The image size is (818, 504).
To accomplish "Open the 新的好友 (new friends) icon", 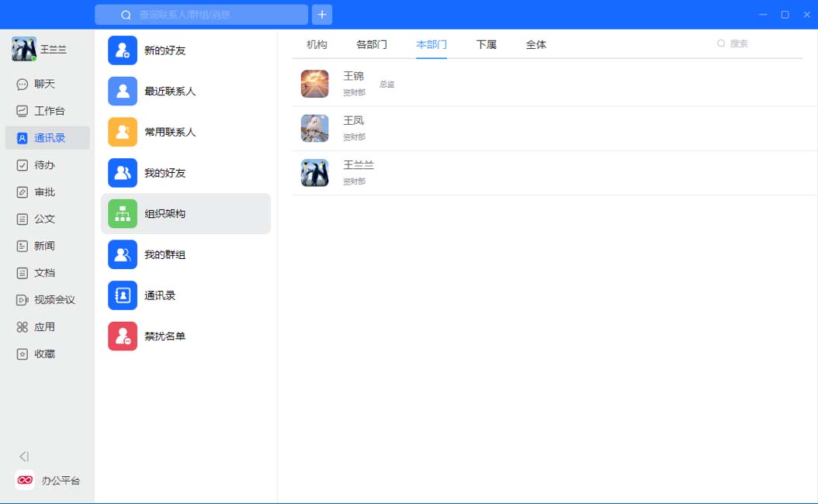I will (x=123, y=50).
